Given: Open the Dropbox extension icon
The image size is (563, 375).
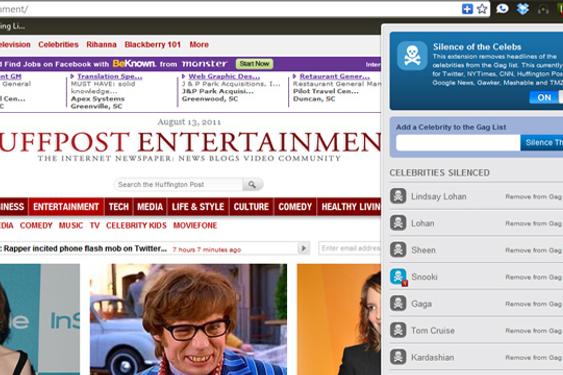Looking at the screenshot, I should click(523, 8).
